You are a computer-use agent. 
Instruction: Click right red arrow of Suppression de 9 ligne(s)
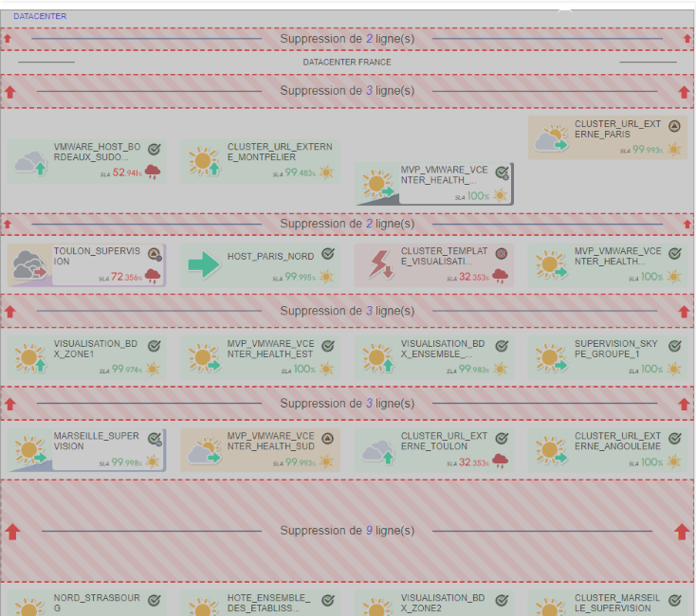(x=681, y=532)
